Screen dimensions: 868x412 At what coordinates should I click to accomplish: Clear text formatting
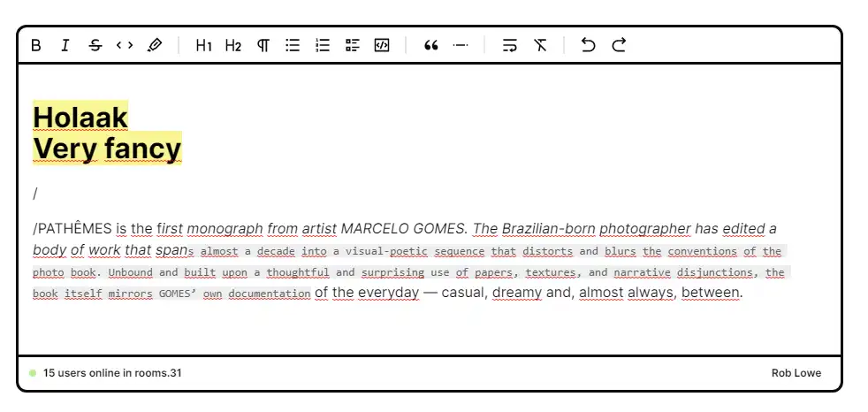tap(540, 45)
